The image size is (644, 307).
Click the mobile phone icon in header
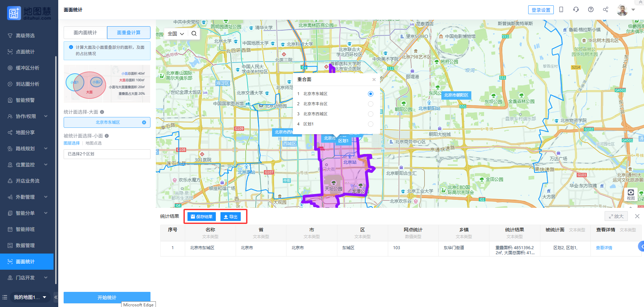tap(561, 10)
